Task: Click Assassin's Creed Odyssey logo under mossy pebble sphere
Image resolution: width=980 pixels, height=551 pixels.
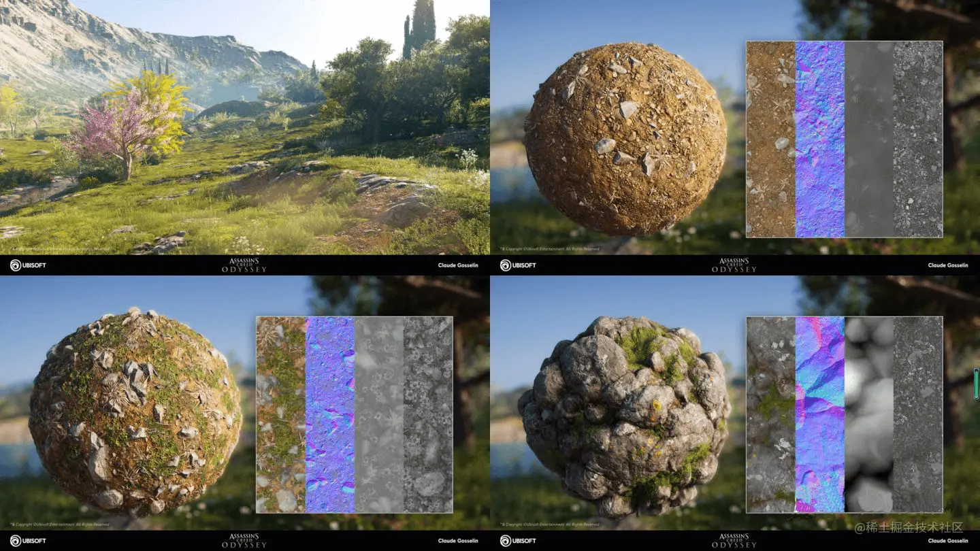Action: 244,541
